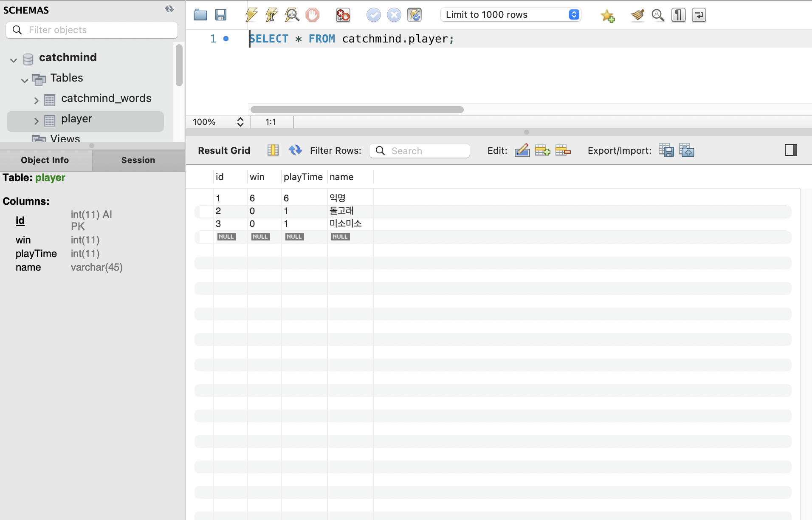The image size is (812, 520).
Task: Sort by the name column header
Action: click(350, 177)
